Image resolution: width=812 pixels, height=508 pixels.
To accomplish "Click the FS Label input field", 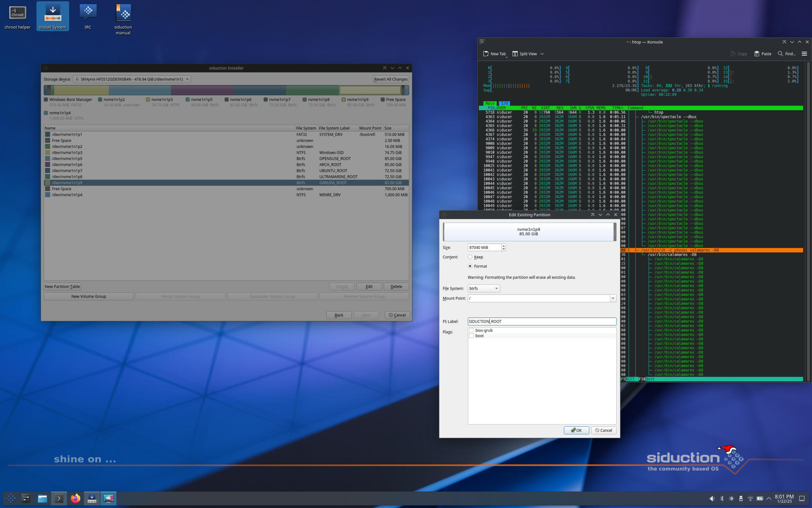I will [542, 321].
